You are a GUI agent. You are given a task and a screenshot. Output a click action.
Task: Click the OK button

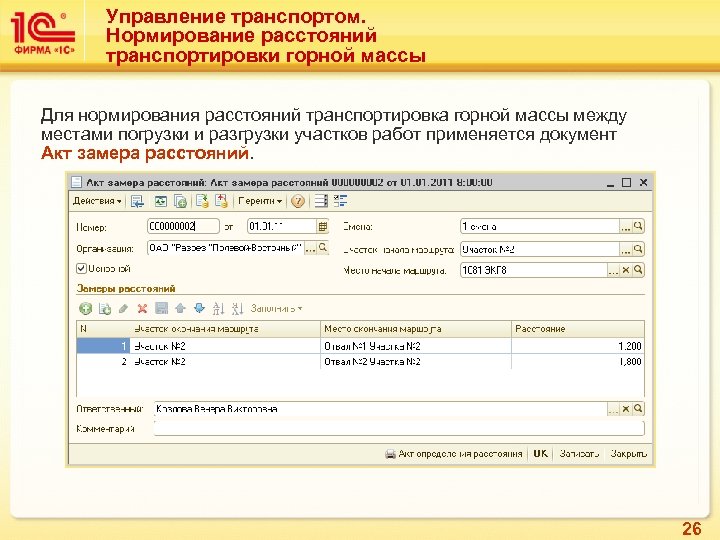pos(540,454)
